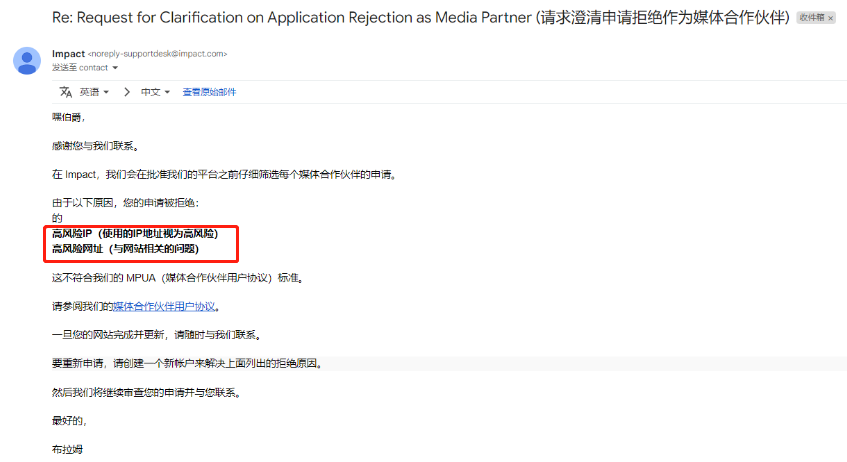Open the 中文 target language dropdown
The height and width of the screenshot is (462, 847).
[156, 92]
